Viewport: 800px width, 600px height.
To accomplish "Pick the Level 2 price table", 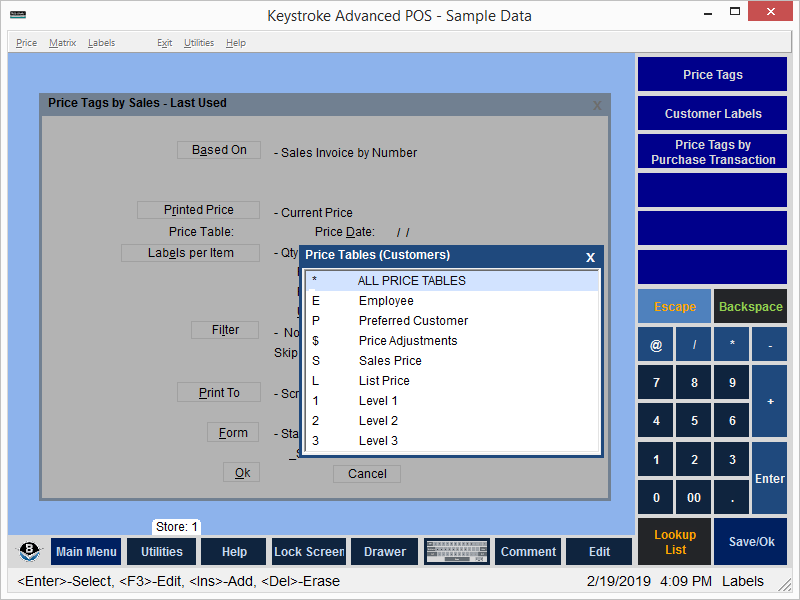I will (x=378, y=421).
